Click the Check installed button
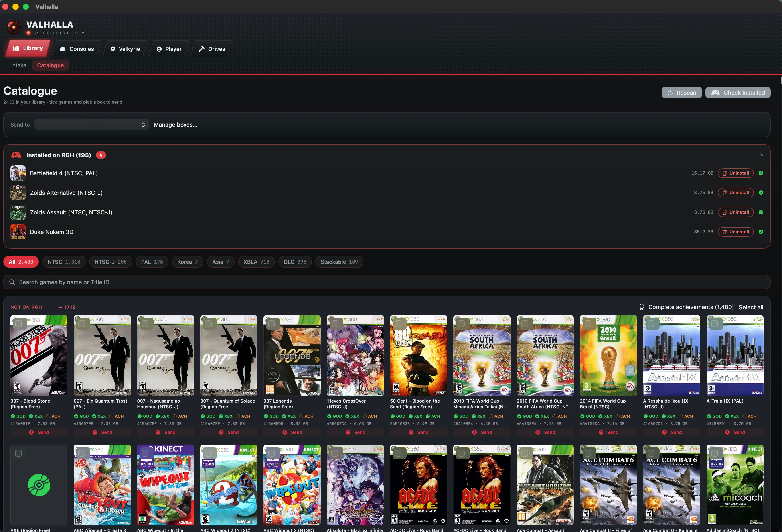This screenshot has width=782, height=532. click(x=738, y=93)
